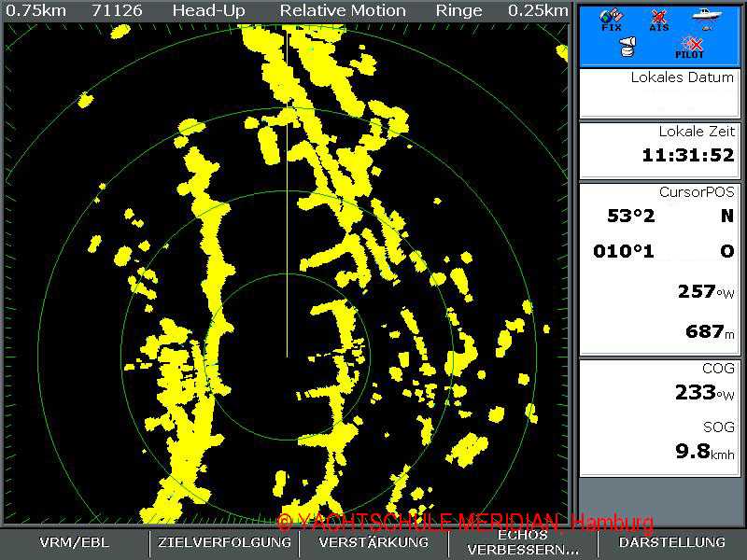The height and width of the screenshot is (560, 747).
Task: Click the small depth icon below the boat
Action: click(x=707, y=28)
